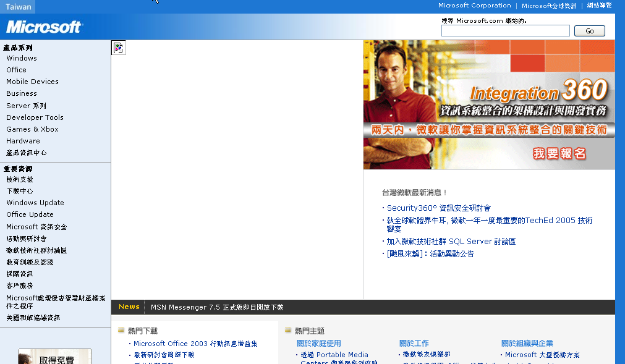Open the Microsoft Corporation link in the header

click(474, 6)
